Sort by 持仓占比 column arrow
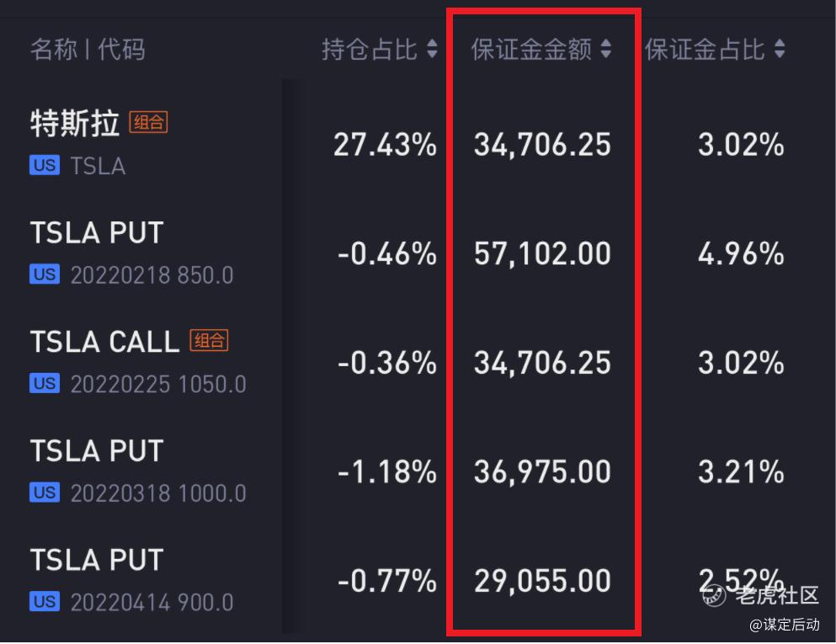This screenshot has height=644, width=836. coord(433,49)
